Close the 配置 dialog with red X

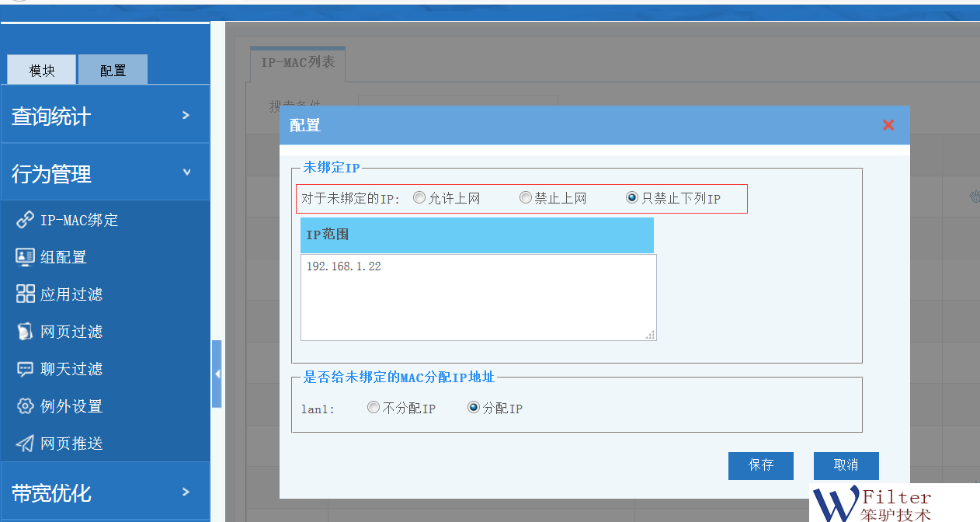[888, 125]
